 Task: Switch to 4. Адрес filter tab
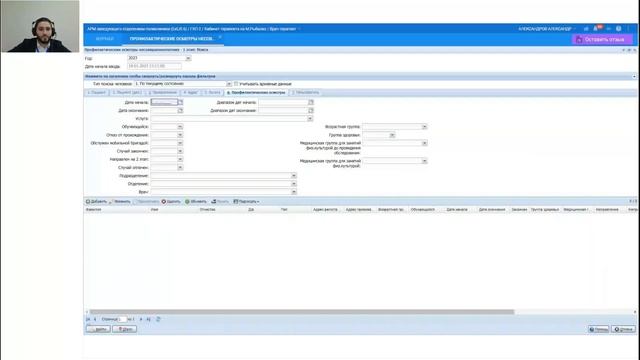click(191, 93)
